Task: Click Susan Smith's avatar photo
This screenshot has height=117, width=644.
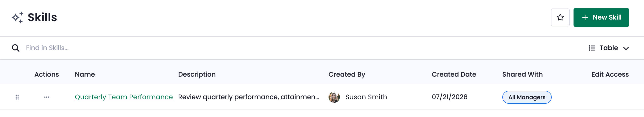Action: pos(334,97)
